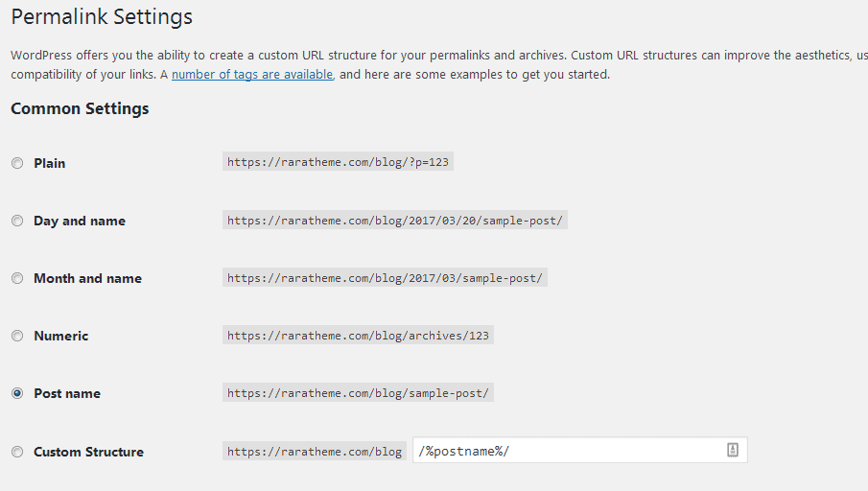Select the Plain radio button
Image resolution: width=868 pixels, height=491 pixels.
17,163
